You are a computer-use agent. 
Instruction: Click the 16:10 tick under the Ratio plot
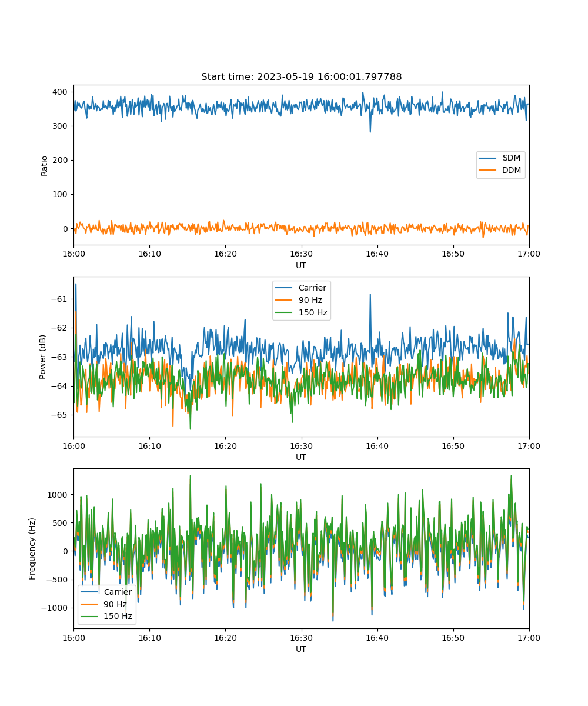click(149, 254)
